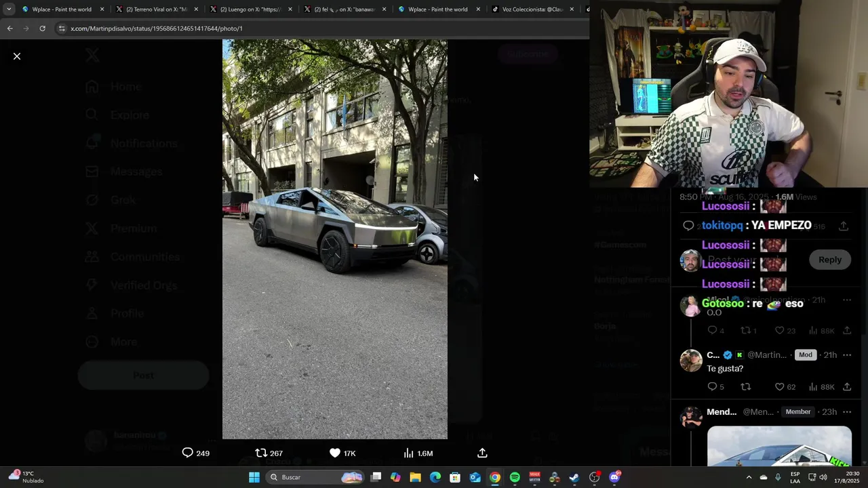Repost the 'Te gusta?' reply
The image size is (868, 488).
click(x=746, y=387)
